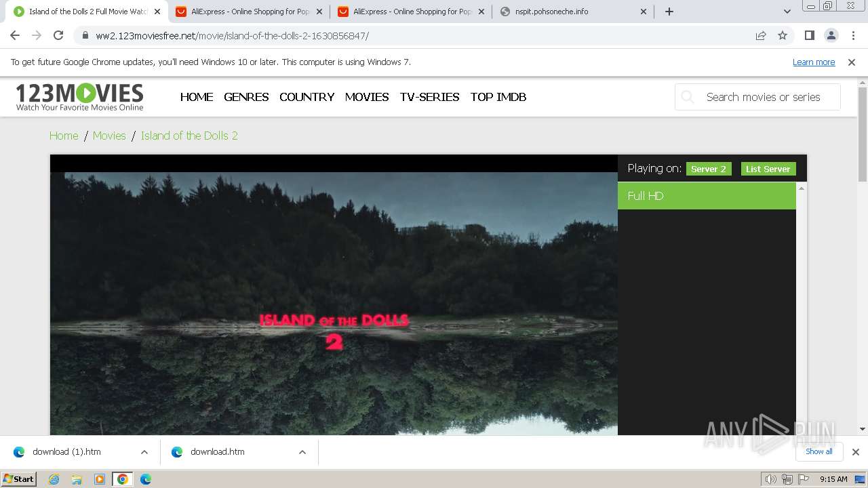Select the Full HD server entry
868x488 pixels.
(707, 196)
